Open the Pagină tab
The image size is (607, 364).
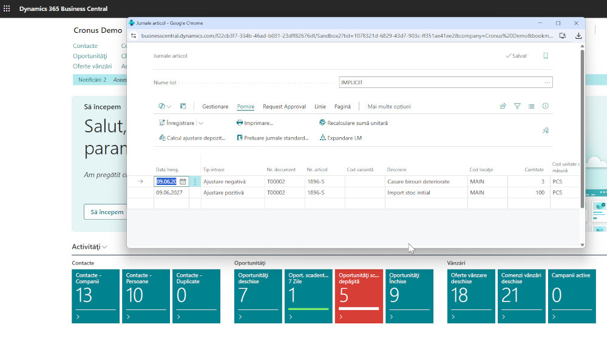pos(342,106)
